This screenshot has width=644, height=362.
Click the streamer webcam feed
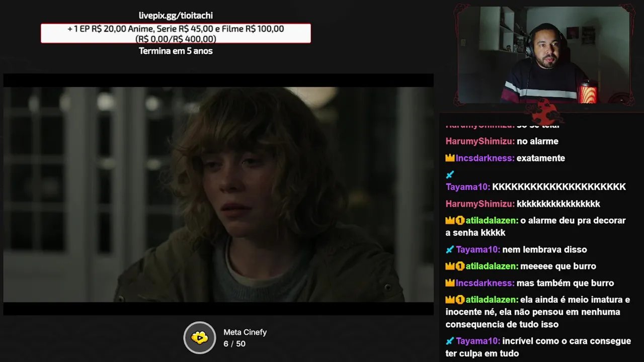coord(543,55)
